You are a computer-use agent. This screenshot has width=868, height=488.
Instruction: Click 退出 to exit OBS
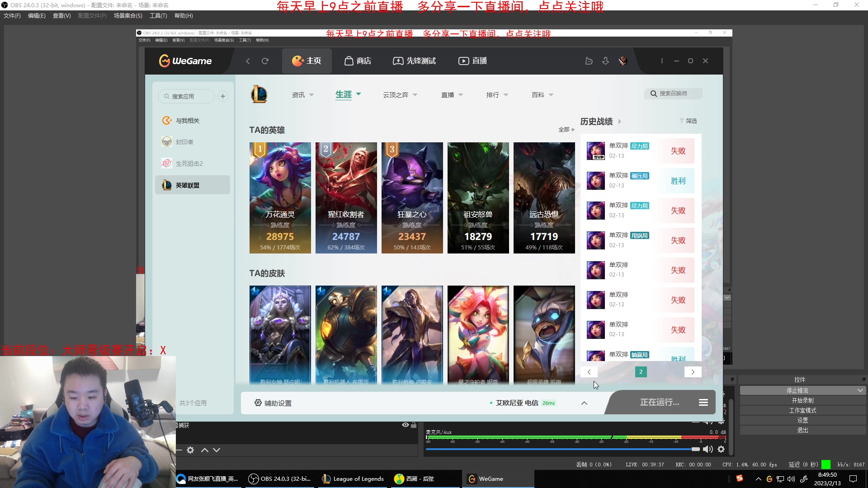[x=802, y=430]
